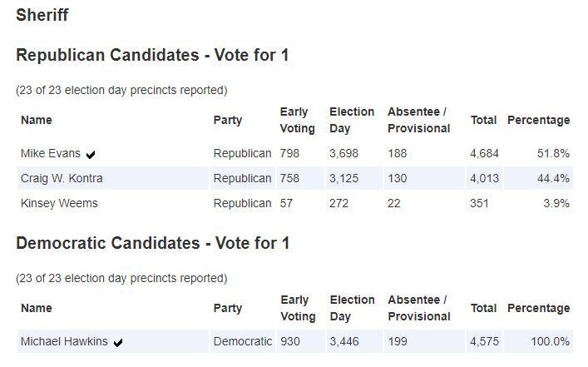588x367 pixels.
Task: Click the Republican Candidates - Vote for 1 heading
Action: pos(152,55)
